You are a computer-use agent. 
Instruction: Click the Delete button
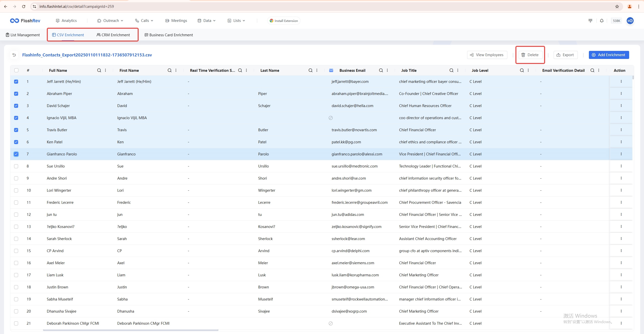pos(530,55)
